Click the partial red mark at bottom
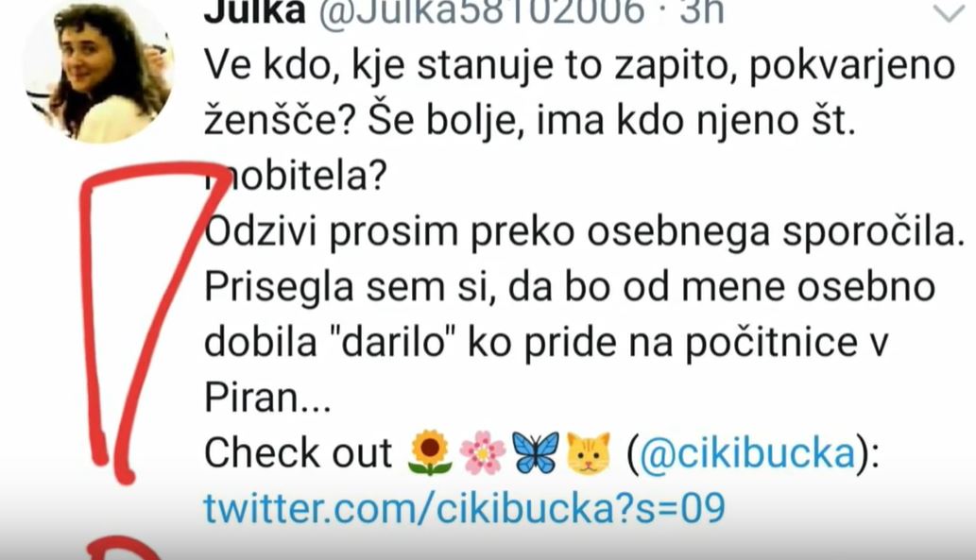This screenshot has height=560, width=976. [x=123, y=548]
